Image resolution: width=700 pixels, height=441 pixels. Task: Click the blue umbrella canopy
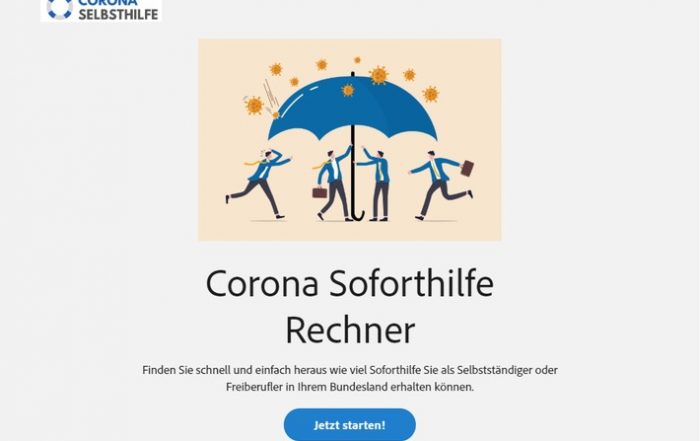coord(352,109)
